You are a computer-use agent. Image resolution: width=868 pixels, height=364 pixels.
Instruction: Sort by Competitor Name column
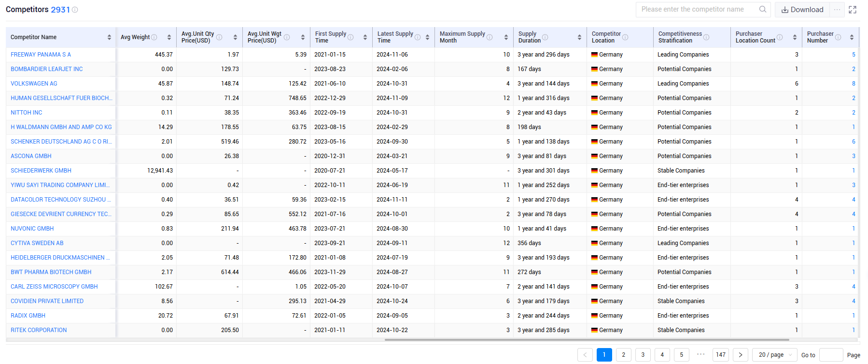[x=109, y=37]
